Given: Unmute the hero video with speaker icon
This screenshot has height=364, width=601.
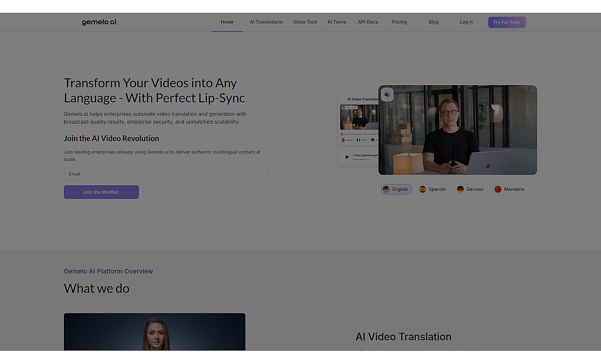Looking at the screenshot, I should click(x=387, y=94).
